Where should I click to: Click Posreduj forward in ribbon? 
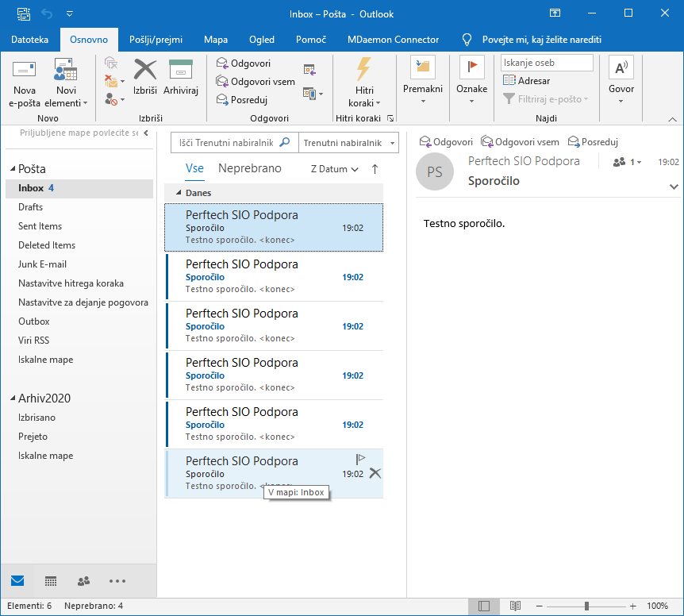point(242,100)
